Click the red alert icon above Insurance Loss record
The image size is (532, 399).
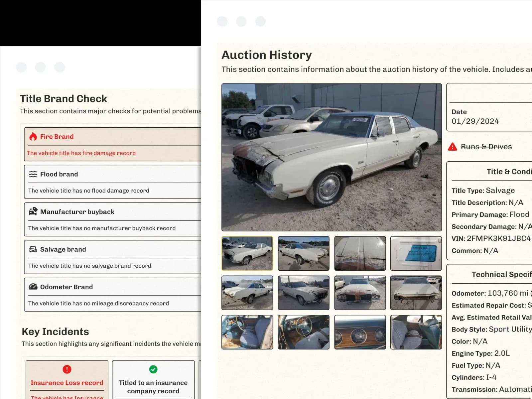pyautogui.click(x=67, y=369)
